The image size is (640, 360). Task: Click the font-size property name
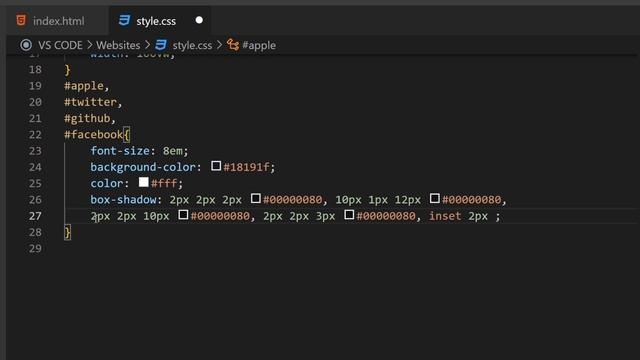120,151
